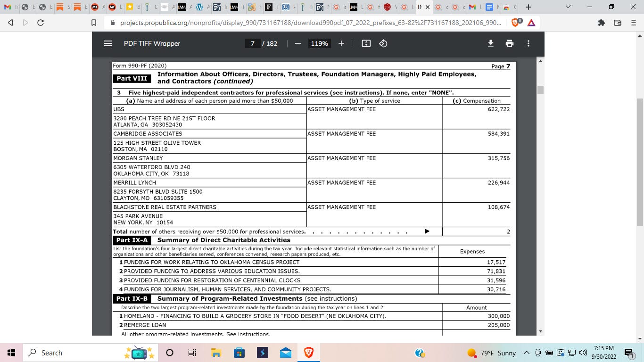The width and height of the screenshot is (644, 362).
Task: Open Brave Shields lion icon
Action: coord(516,22)
